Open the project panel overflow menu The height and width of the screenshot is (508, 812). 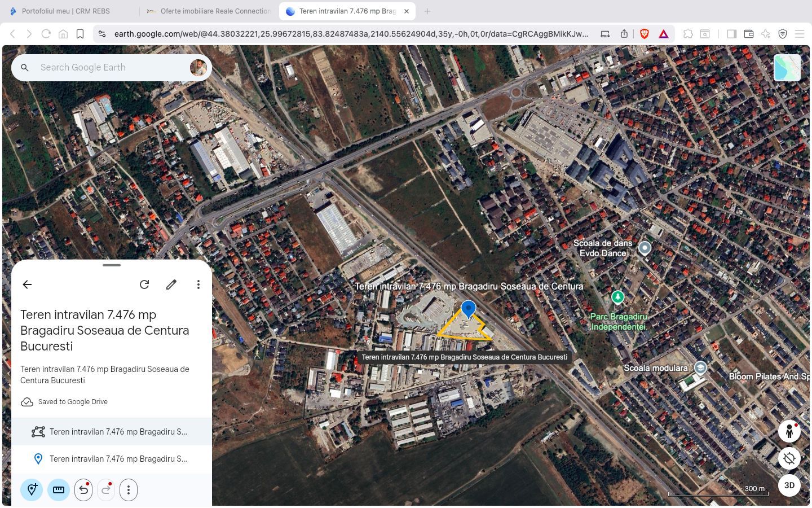[x=198, y=284]
